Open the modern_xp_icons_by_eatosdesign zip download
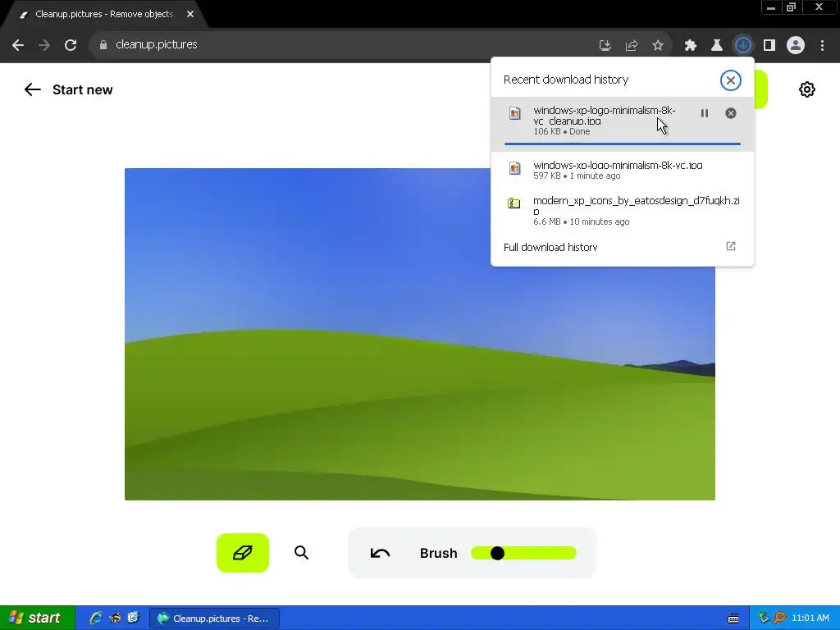The width and height of the screenshot is (840, 630). tap(622, 210)
